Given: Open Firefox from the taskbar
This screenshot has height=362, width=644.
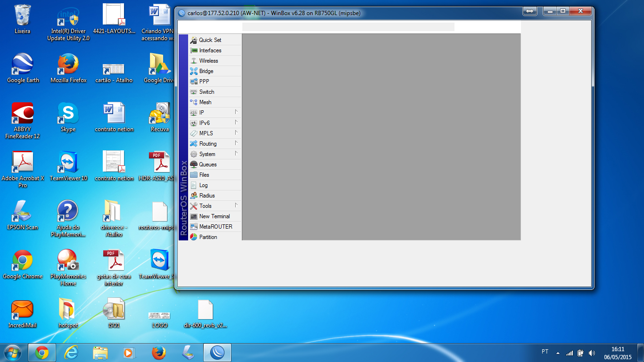Looking at the screenshot, I should pyautogui.click(x=159, y=353).
